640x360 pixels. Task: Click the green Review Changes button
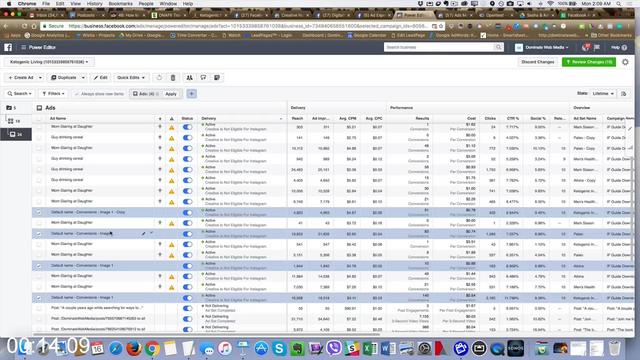point(589,62)
